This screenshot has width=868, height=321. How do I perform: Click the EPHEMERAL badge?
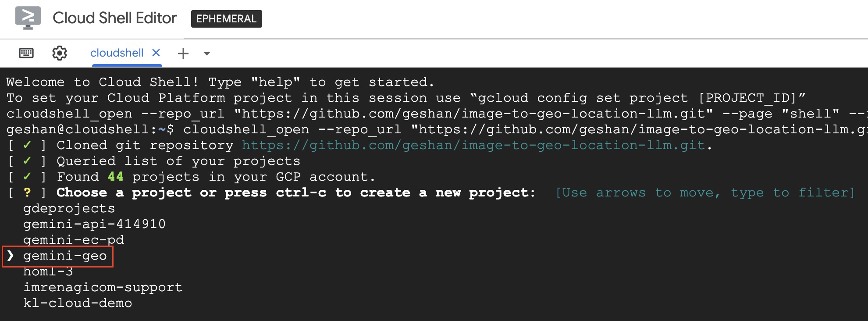point(226,19)
